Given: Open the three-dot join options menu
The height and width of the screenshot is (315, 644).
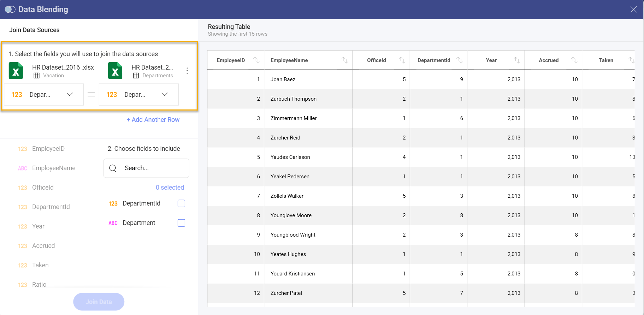Looking at the screenshot, I should coord(187,71).
